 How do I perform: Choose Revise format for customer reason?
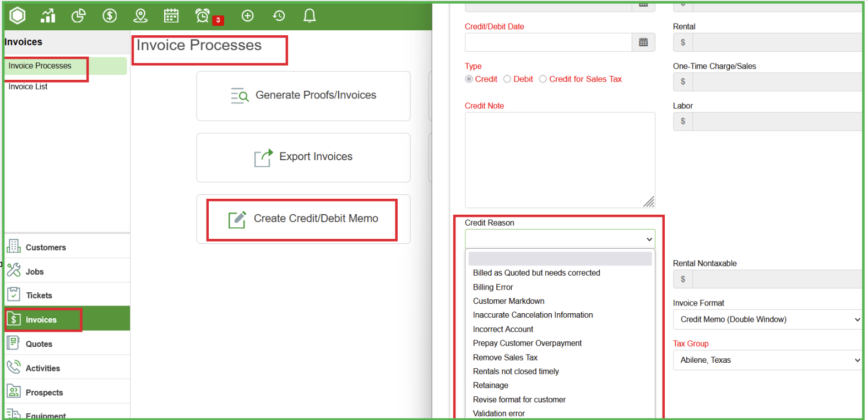[x=519, y=400]
